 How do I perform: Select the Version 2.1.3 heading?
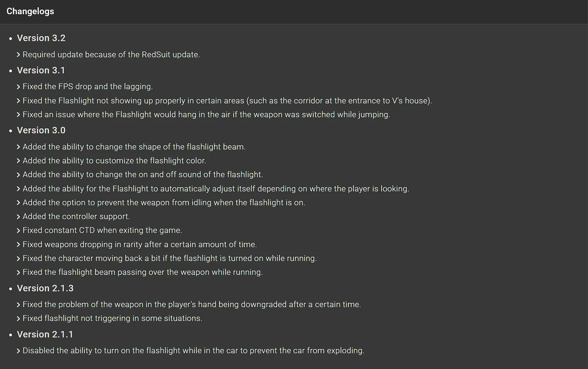click(x=45, y=288)
